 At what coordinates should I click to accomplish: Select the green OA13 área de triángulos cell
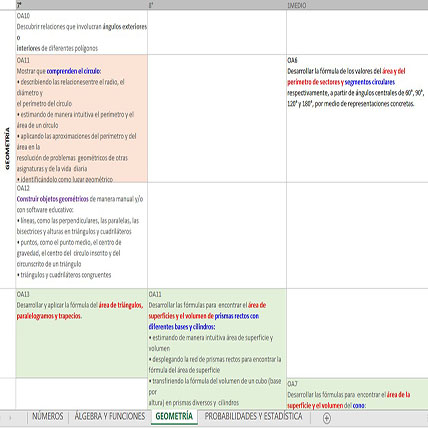click(x=82, y=333)
